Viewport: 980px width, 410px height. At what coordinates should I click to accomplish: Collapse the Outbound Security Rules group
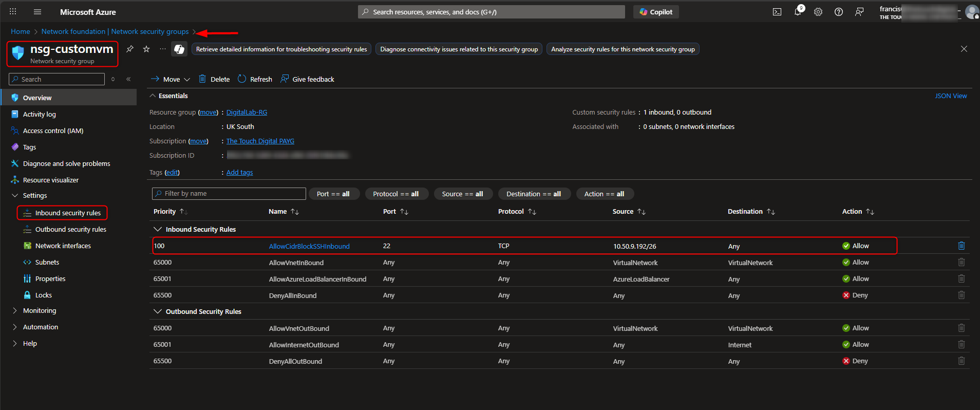pyautogui.click(x=158, y=311)
